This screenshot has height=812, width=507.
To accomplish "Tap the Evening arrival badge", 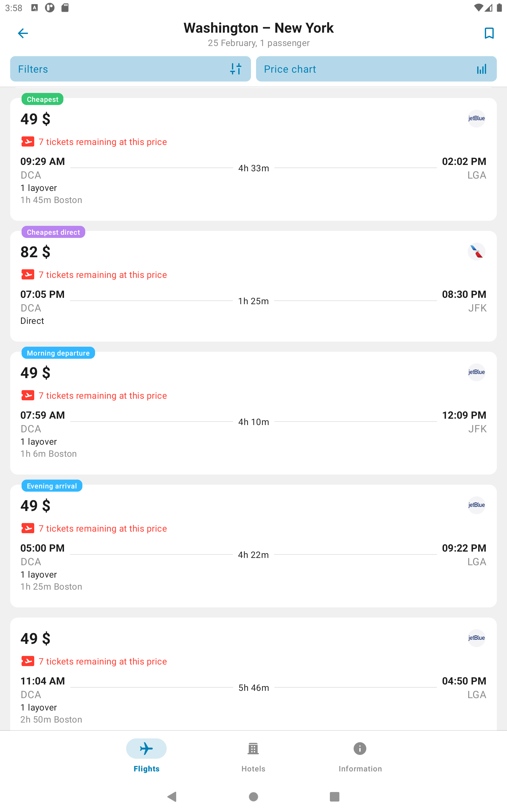I will (x=52, y=486).
